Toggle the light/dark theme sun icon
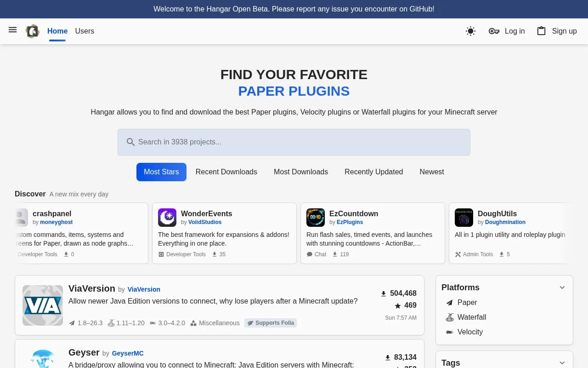This screenshot has width=588, height=368. click(470, 31)
